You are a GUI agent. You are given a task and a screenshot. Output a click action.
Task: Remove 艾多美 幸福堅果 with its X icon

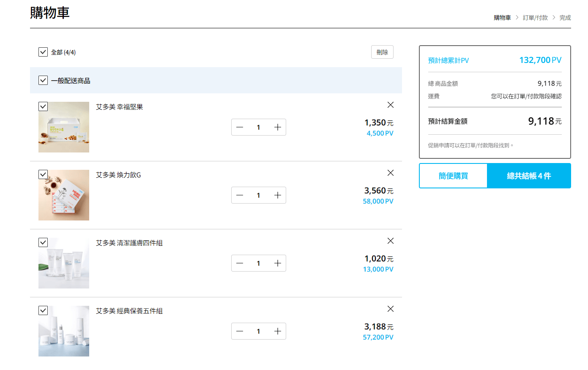[x=391, y=105]
